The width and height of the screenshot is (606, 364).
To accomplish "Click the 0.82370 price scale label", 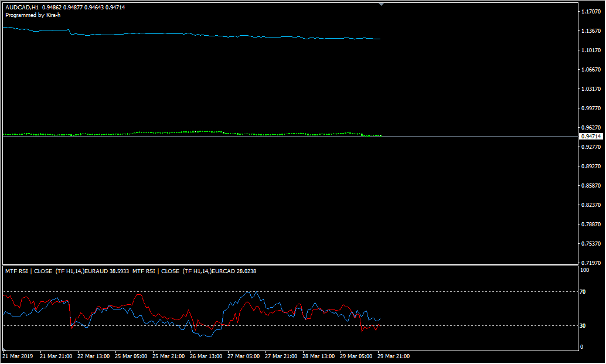I will click(x=591, y=205).
